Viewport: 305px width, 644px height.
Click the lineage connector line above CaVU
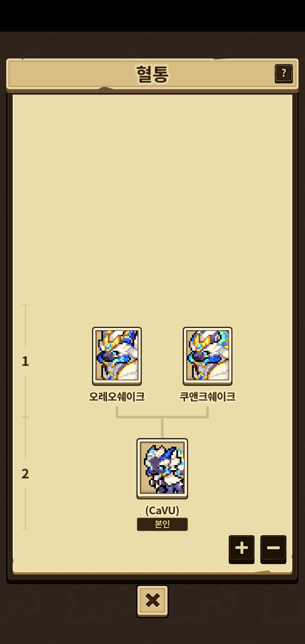pyautogui.click(x=162, y=428)
